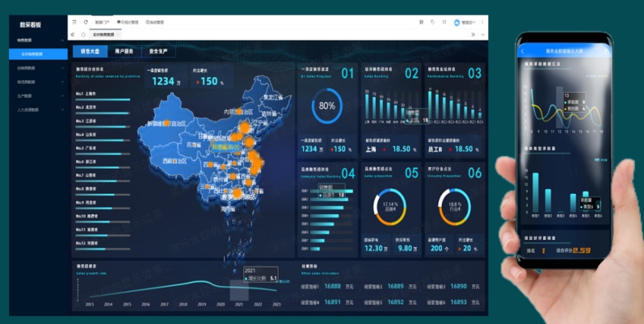Select the 销售大盘 tab
This screenshot has height=324, width=644.
pos(89,51)
